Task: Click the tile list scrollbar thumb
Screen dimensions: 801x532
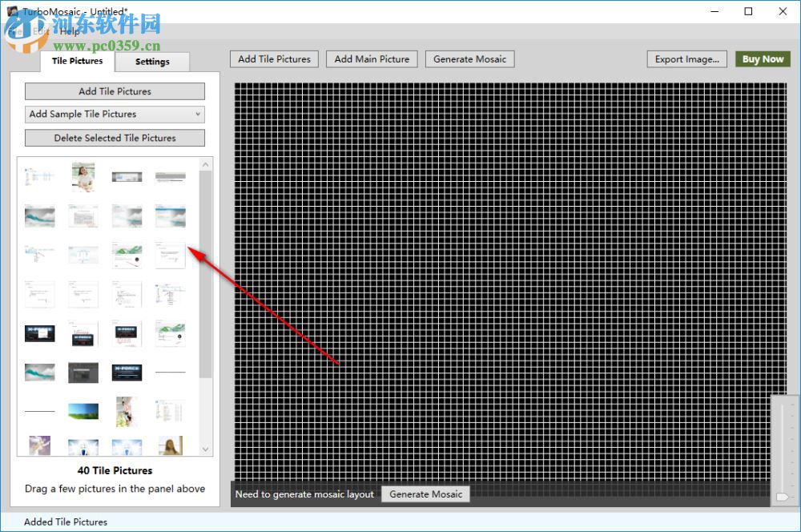Action: coord(205,275)
